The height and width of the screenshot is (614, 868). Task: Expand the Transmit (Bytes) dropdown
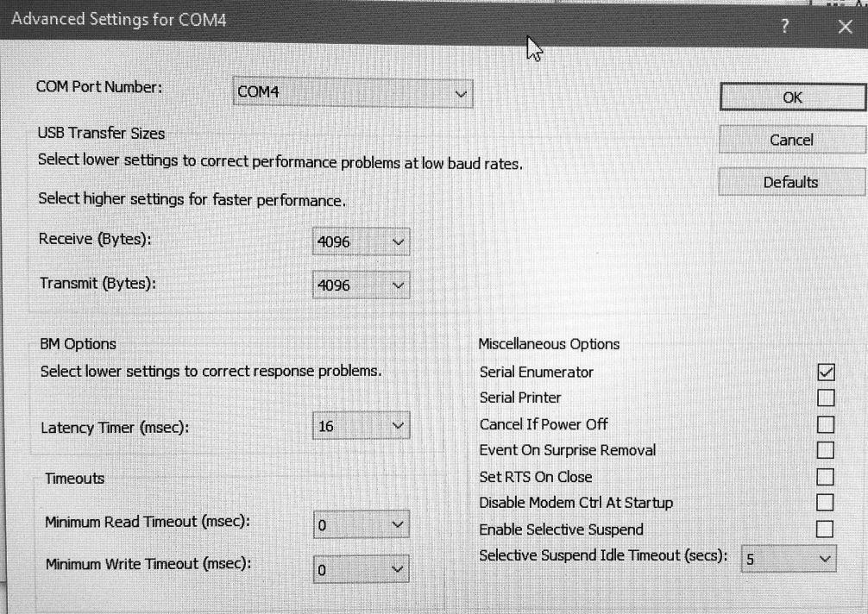361,285
